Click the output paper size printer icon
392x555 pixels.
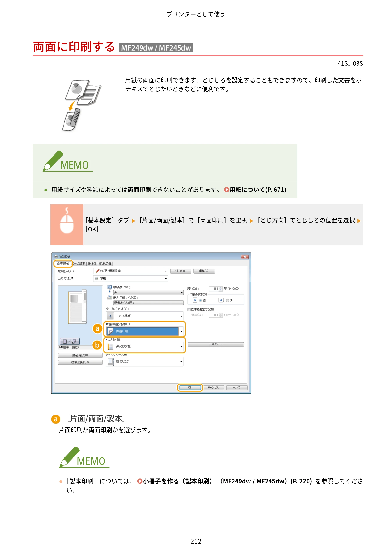(x=110, y=297)
